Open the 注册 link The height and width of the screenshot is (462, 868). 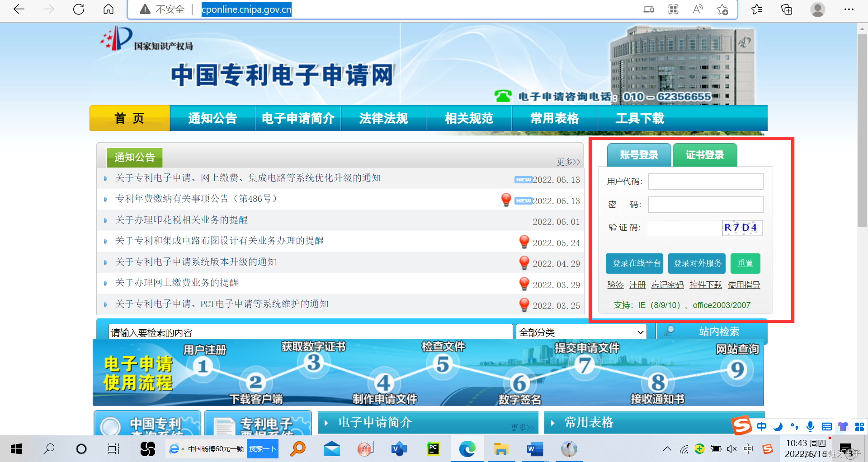(637, 285)
